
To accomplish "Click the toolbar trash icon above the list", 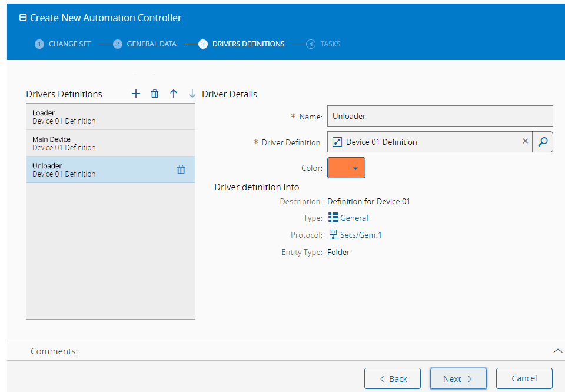I will click(155, 94).
